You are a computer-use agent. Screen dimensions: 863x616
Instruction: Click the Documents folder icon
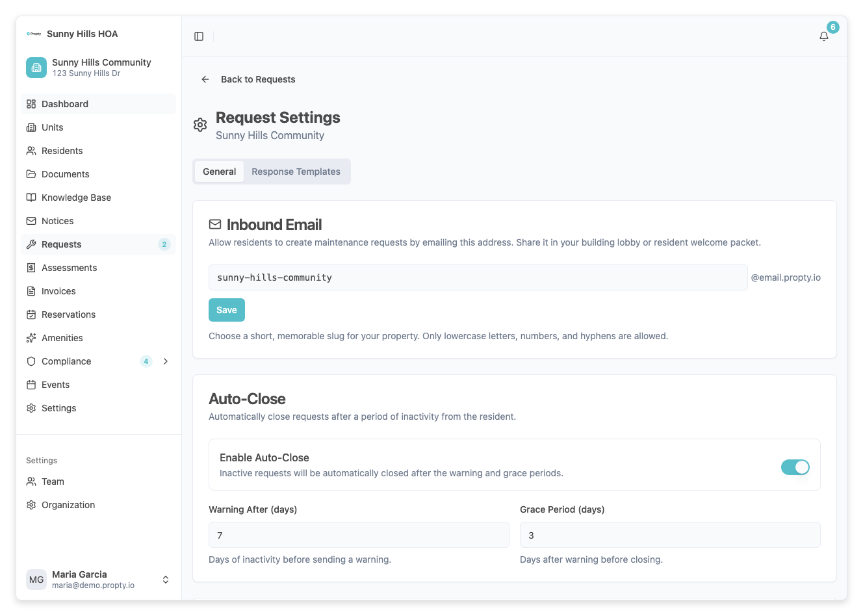pos(31,174)
